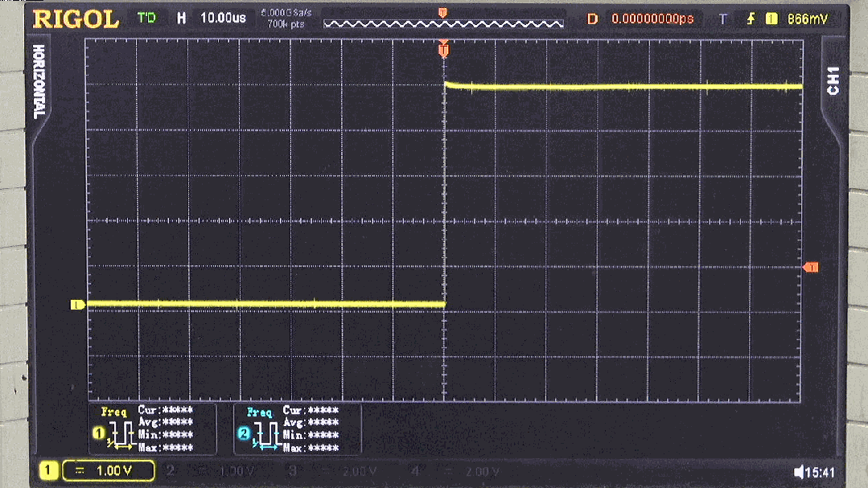Open the CH1 side tab
The height and width of the screenshot is (488, 868).
833,80
